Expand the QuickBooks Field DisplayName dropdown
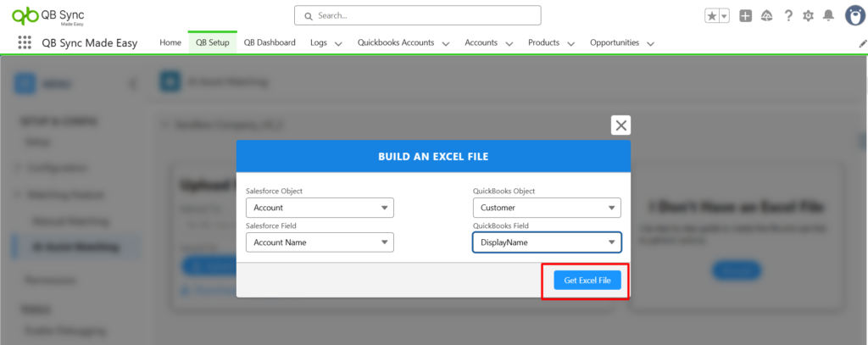 (547, 242)
